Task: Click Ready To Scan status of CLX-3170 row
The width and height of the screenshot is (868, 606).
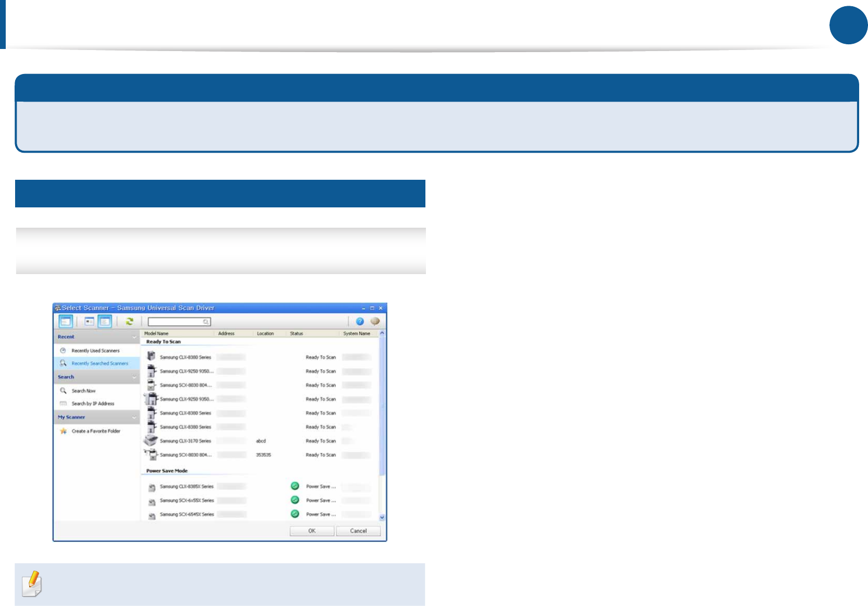Action: [x=321, y=441]
